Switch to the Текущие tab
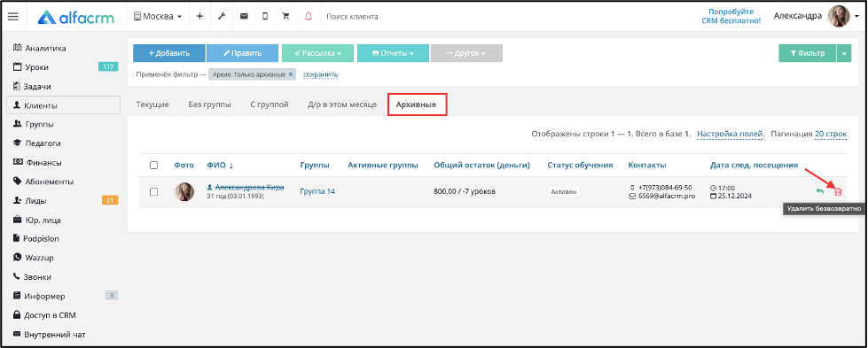The image size is (868, 348). click(x=152, y=104)
